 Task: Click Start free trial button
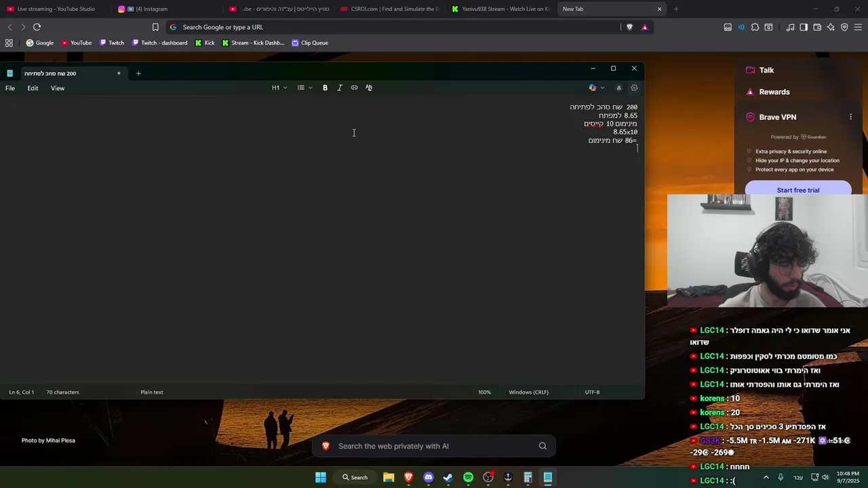(798, 190)
